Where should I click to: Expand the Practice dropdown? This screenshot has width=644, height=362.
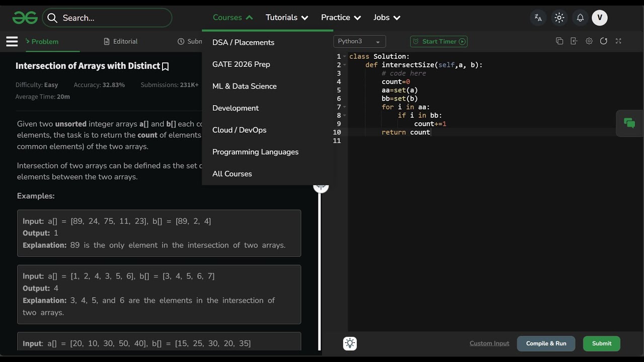341,18
